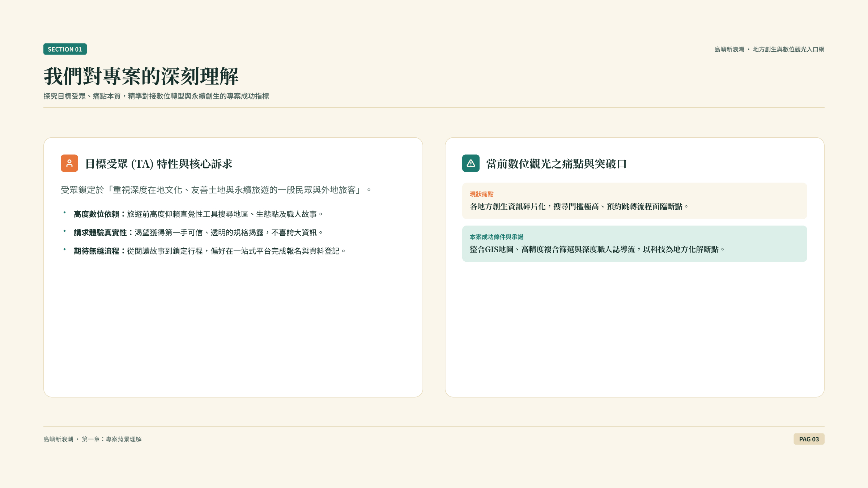Click the bullet 講求體驗真實性
This screenshot has width=868, height=488.
coord(198,233)
